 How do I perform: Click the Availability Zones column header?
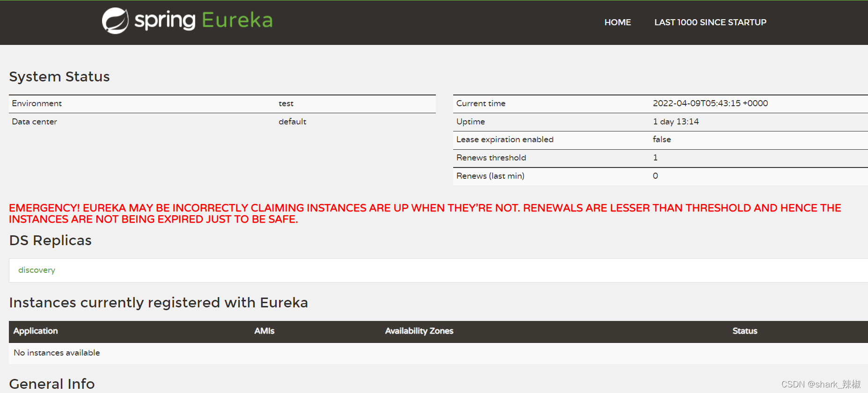[x=419, y=331]
